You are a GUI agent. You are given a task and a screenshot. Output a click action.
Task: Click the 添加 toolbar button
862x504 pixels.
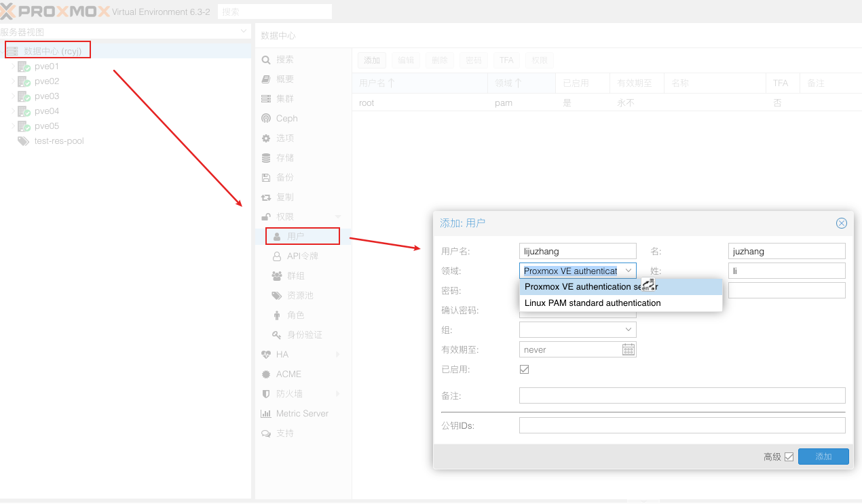[372, 60]
